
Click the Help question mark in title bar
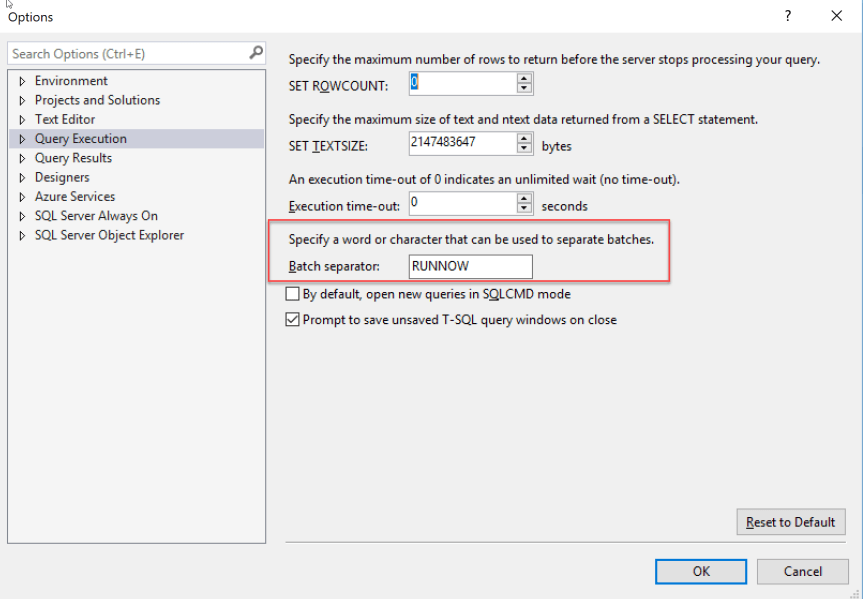tap(788, 16)
